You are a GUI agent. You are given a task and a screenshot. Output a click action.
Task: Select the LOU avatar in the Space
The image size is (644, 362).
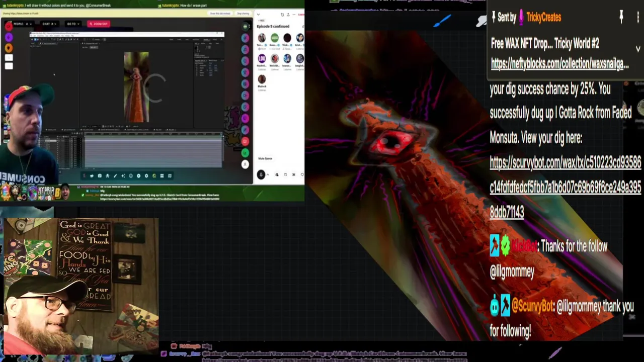[262, 59]
